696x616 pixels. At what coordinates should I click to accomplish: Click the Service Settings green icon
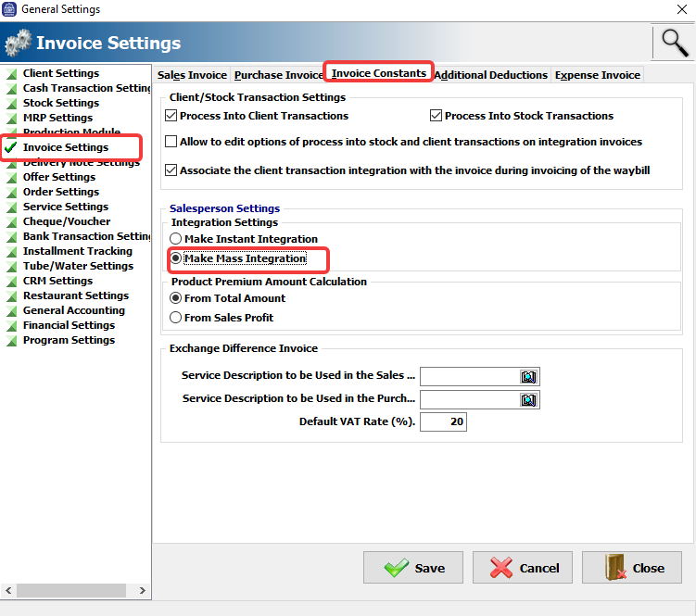pos(11,207)
